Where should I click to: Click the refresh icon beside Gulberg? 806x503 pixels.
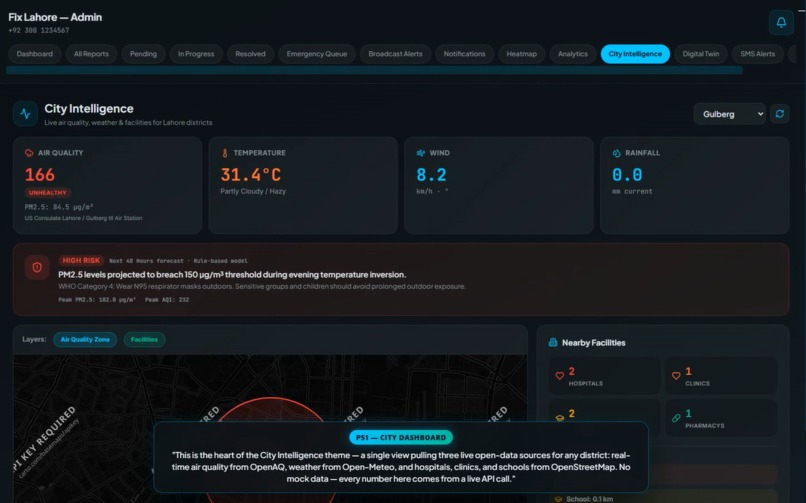click(779, 114)
